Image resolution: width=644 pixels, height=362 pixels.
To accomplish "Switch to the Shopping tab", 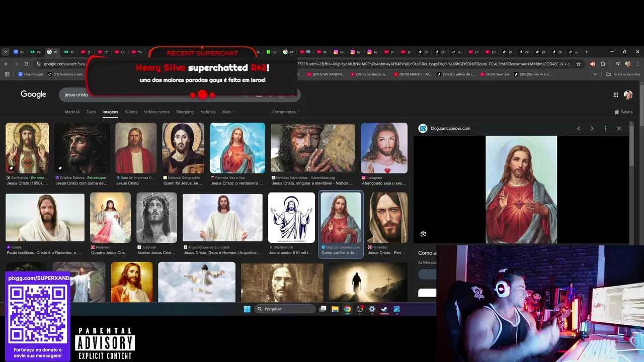I will click(x=185, y=112).
